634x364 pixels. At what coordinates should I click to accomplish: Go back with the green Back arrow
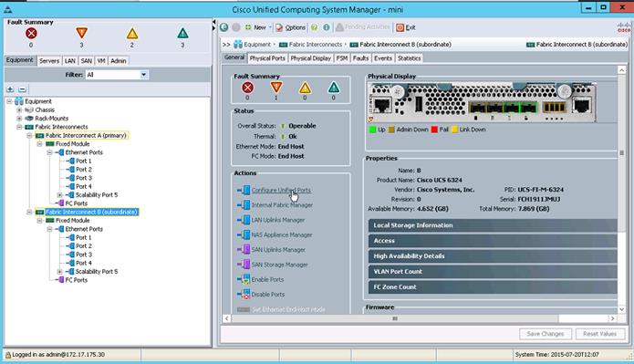[x=224, y=27]
